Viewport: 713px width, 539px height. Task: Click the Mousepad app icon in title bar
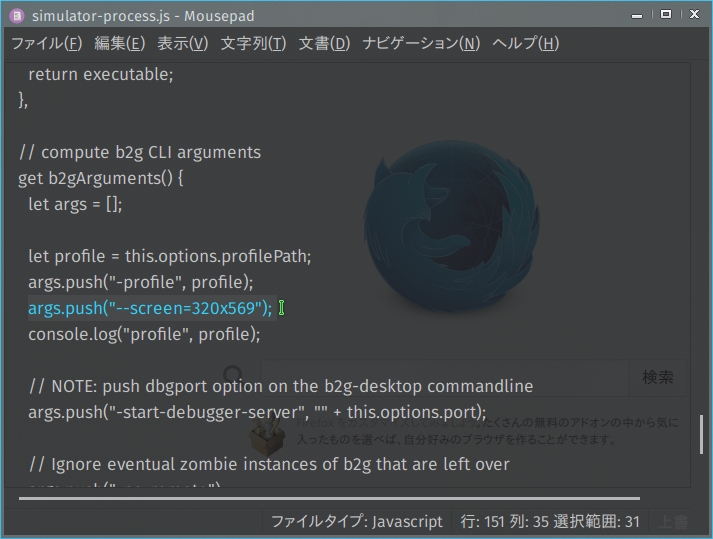[17, 16]
